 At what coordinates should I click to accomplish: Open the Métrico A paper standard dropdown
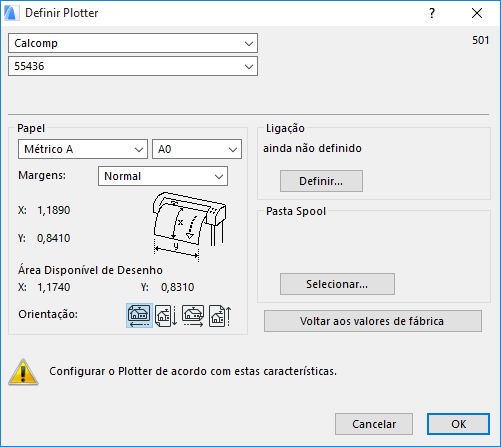83,149
